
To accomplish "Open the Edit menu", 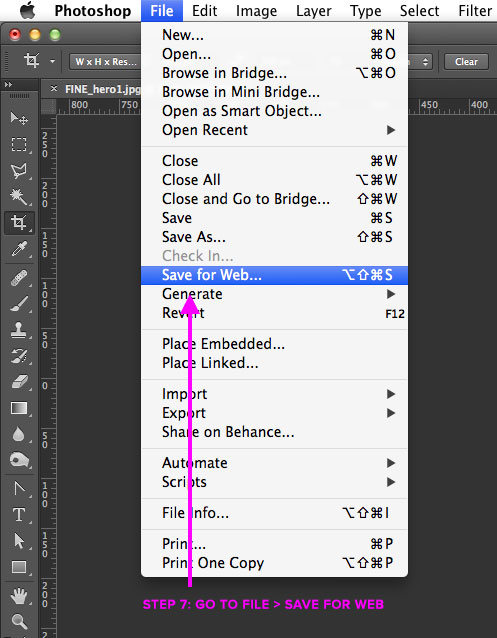I will coord(204,11).
